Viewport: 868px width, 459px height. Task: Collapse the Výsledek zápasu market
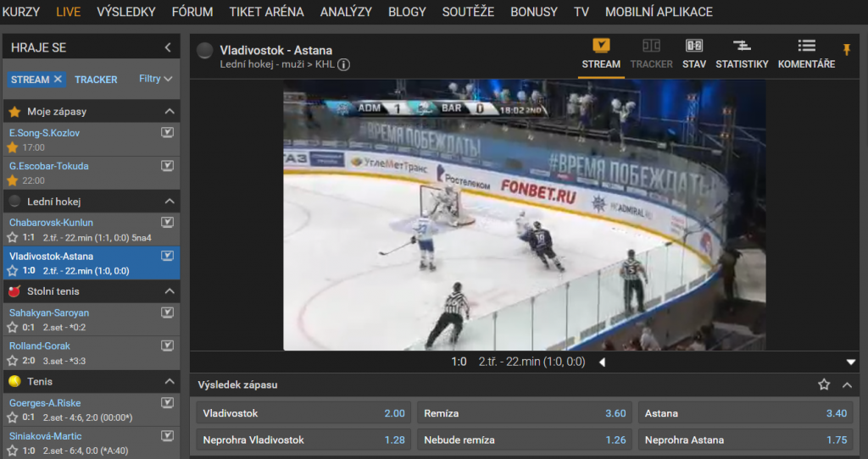847,384
